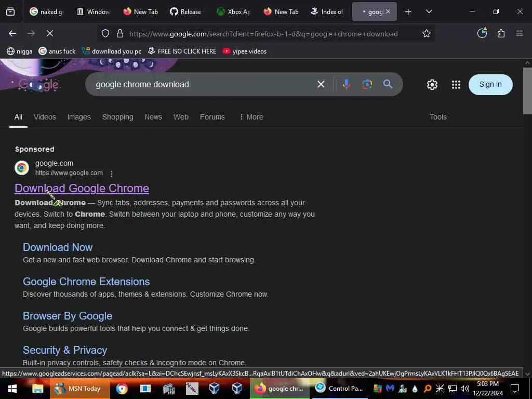Image resolution: width=532 pixels, height=399 pixels.
Task: Open the notification center icon
Action: click(515, 389)
